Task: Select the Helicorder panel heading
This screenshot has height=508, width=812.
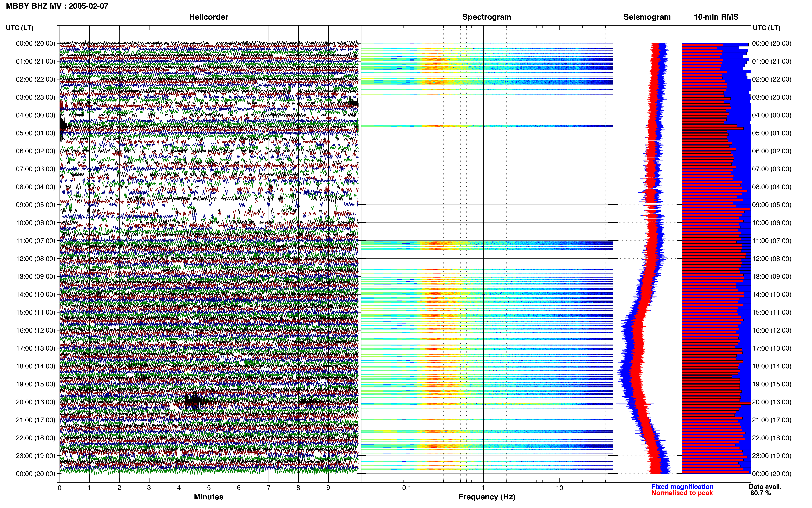Action: (209, 17)
